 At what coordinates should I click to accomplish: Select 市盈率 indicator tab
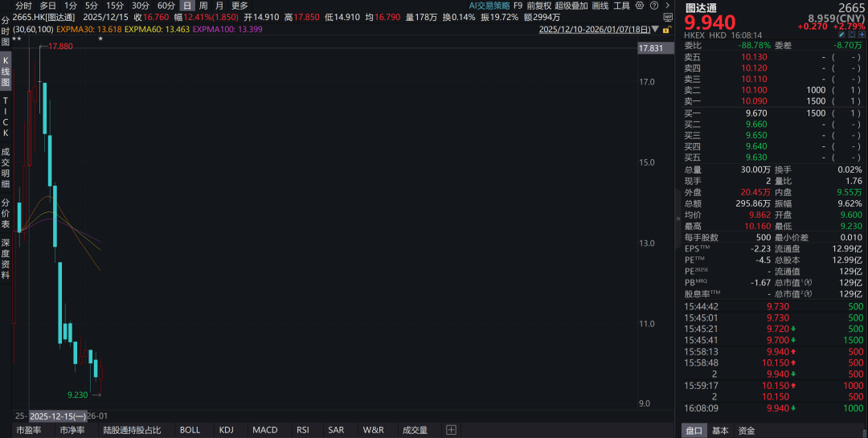coord(29,430)
